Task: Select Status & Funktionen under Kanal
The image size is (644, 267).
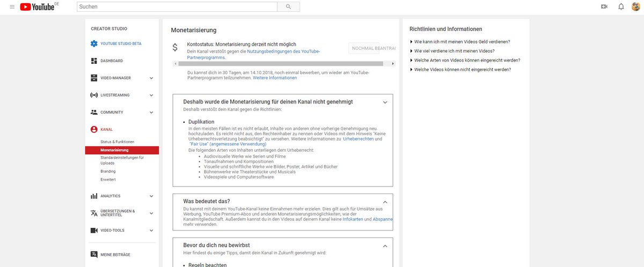Action: 117,142
